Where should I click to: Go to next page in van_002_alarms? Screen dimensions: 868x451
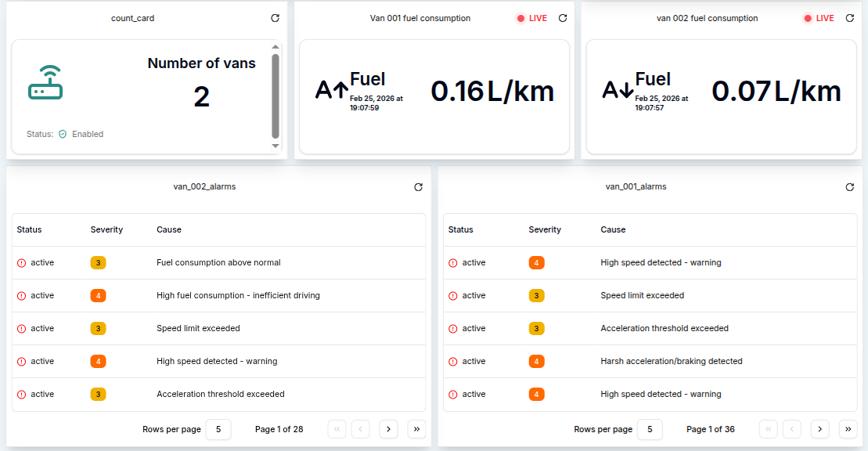coord(388,429)
